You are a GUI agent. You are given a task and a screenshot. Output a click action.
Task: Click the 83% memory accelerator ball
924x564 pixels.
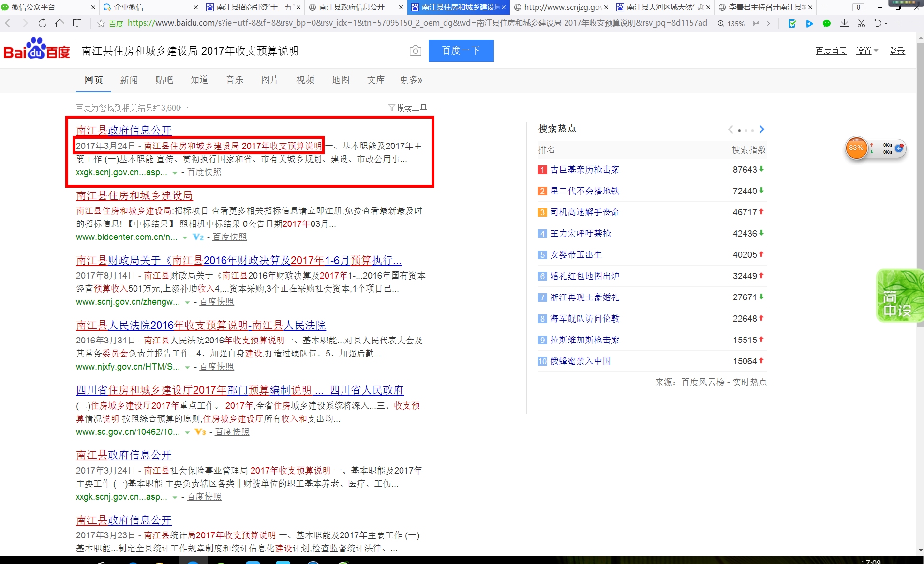pyautogui.click(x=856, y=148)
